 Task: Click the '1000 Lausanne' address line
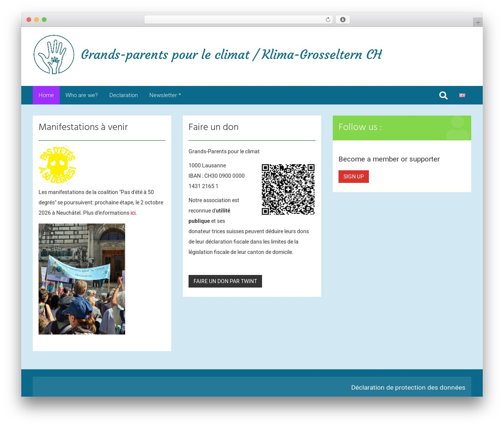coord(207,165)
